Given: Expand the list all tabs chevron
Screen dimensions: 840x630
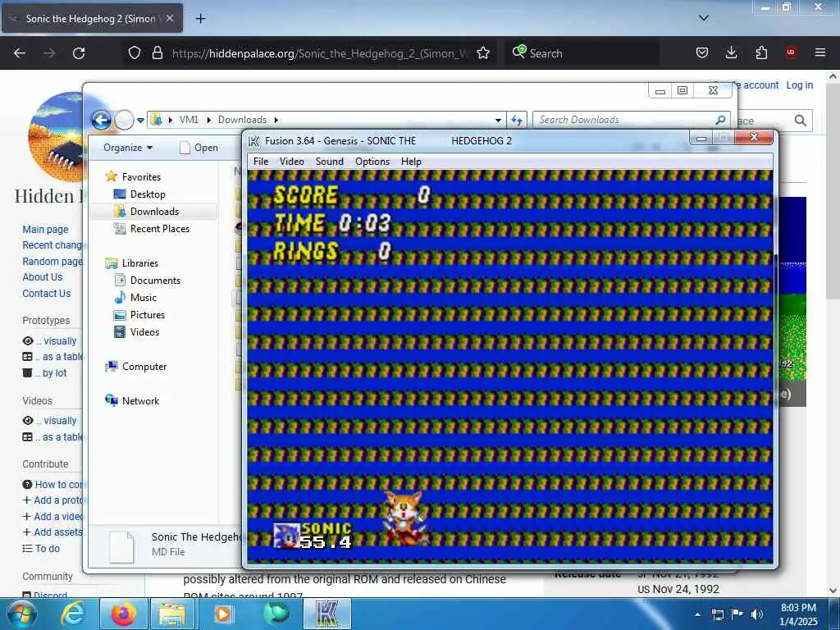Looking at the screenshot, I should (x=704, y=18).
